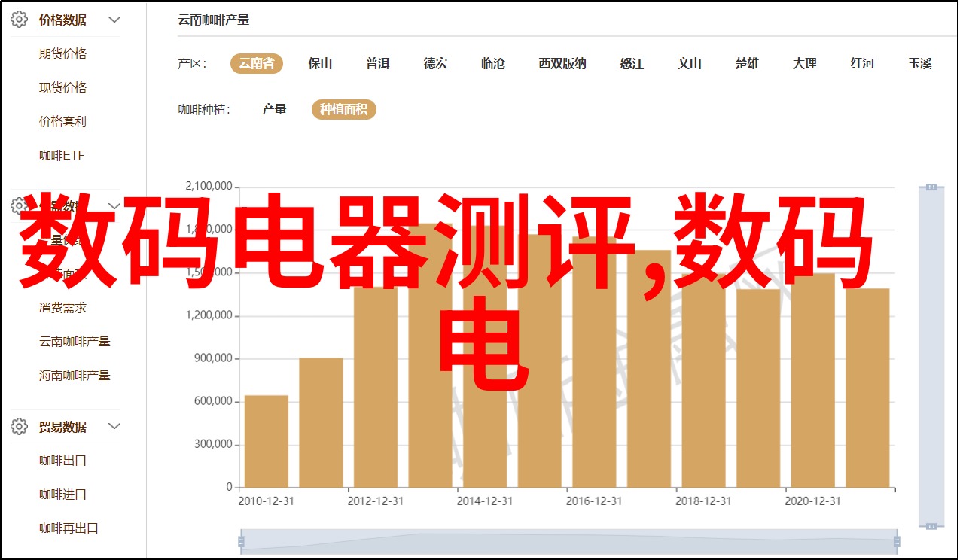Switch the region to 怒江

pos(632,64)
